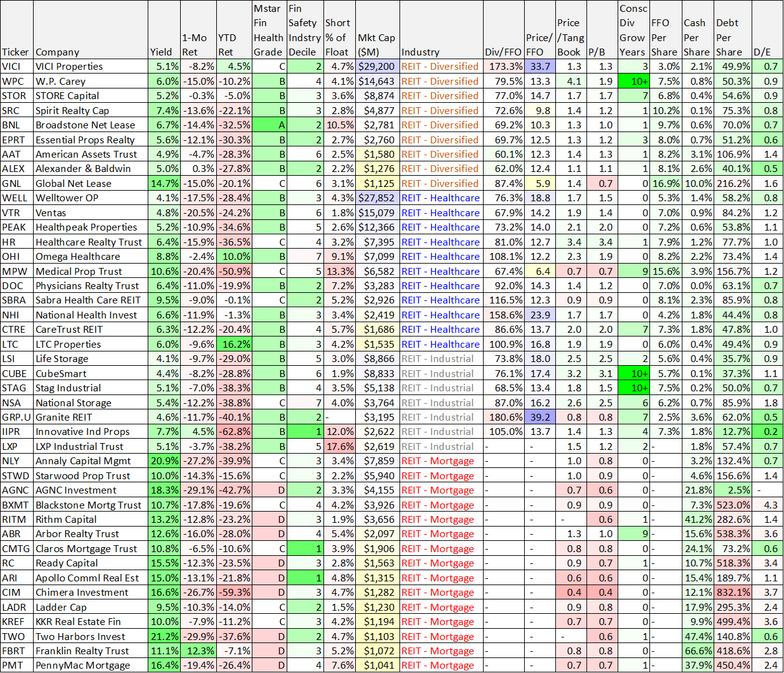Viewport: 784px width, 673px height.
Task: Select PennyMac Mortgage company cell
Action: point(90,666)
